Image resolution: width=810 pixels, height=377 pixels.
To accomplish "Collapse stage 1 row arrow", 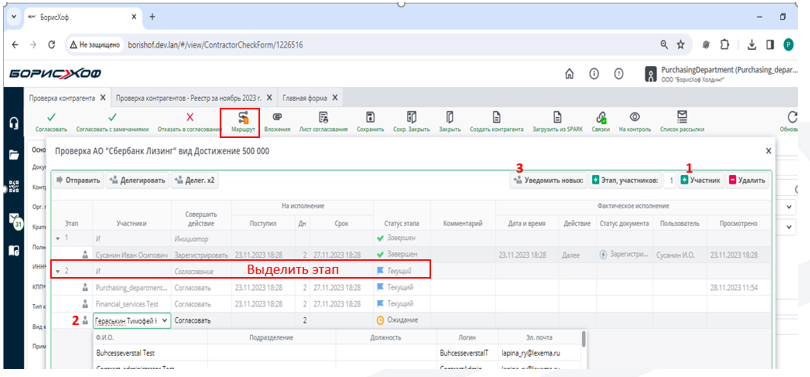I will click(x=57, y=238).
